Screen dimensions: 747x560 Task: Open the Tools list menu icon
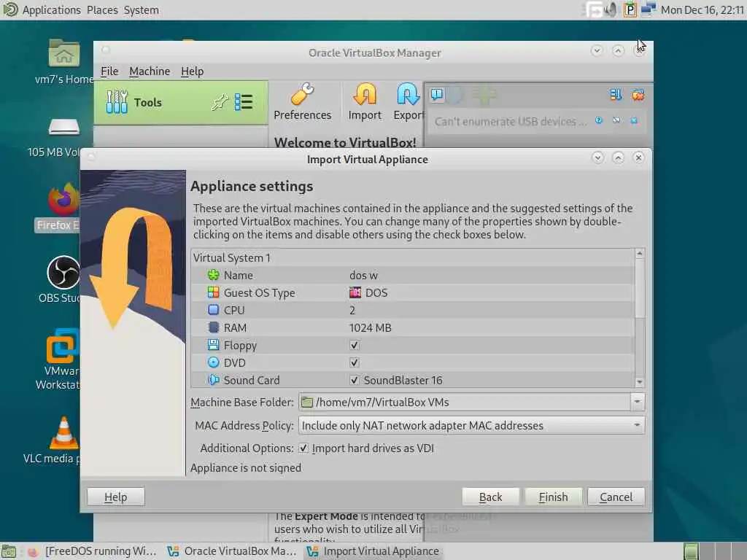(244, 102)
